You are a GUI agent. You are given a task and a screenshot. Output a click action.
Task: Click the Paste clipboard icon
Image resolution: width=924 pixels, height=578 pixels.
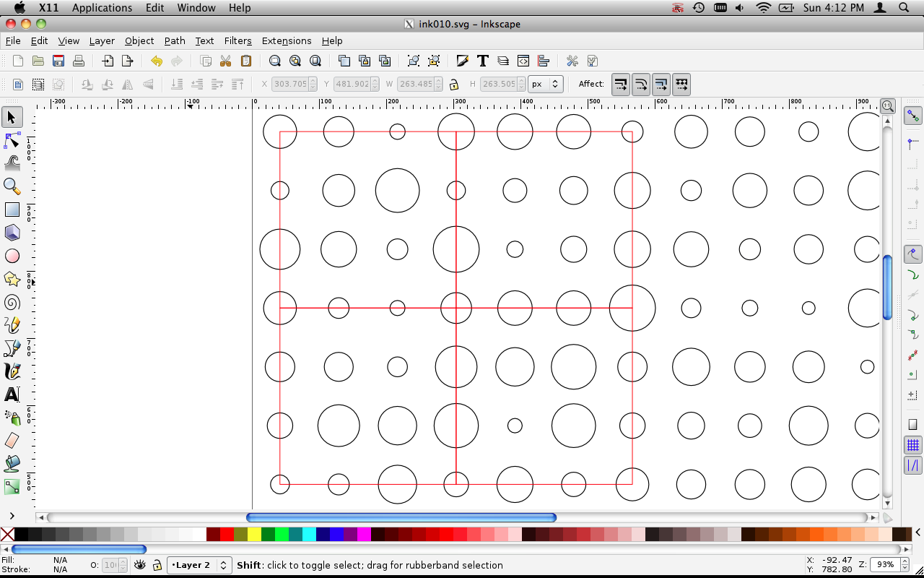tap(246, 61)
